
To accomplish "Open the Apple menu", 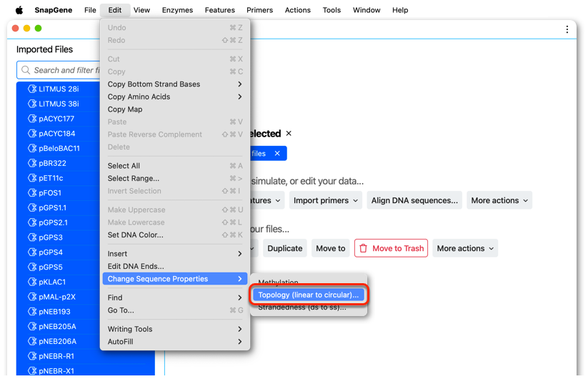I will (x=19, y=10).
